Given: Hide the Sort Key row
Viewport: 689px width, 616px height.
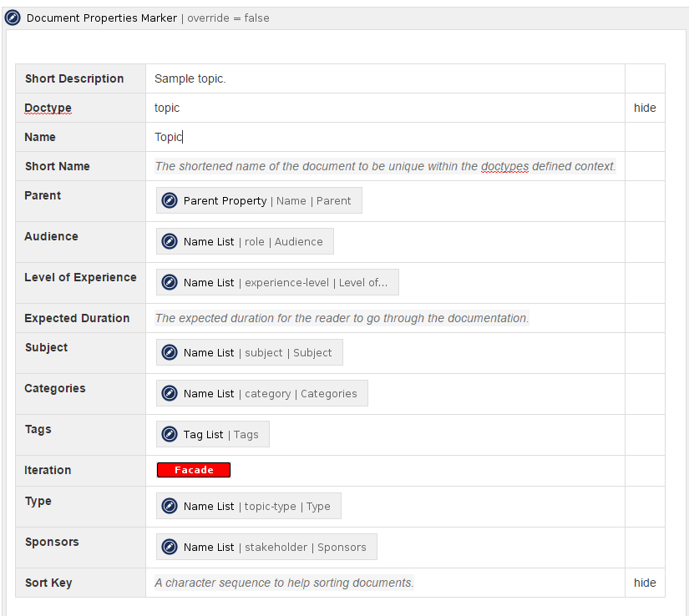Looking at the screenshot, I should click(x=644, y=583).
